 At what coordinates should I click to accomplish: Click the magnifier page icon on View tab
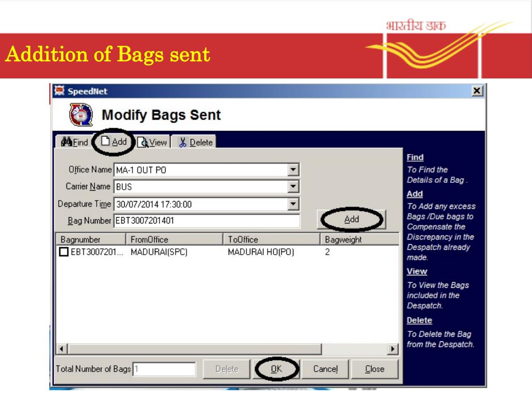[x=143, y=142]
